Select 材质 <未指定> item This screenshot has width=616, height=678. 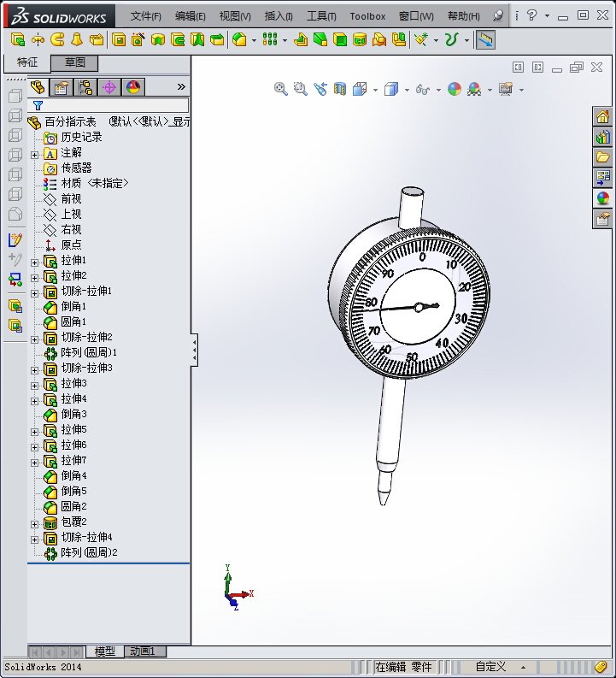86,183
